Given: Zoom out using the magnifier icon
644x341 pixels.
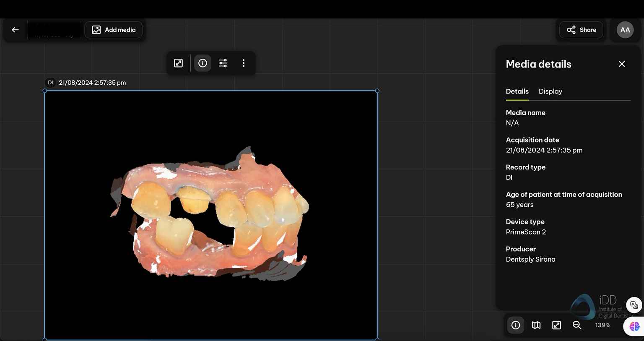Looking at the screenshot, I should coord(577,325).
